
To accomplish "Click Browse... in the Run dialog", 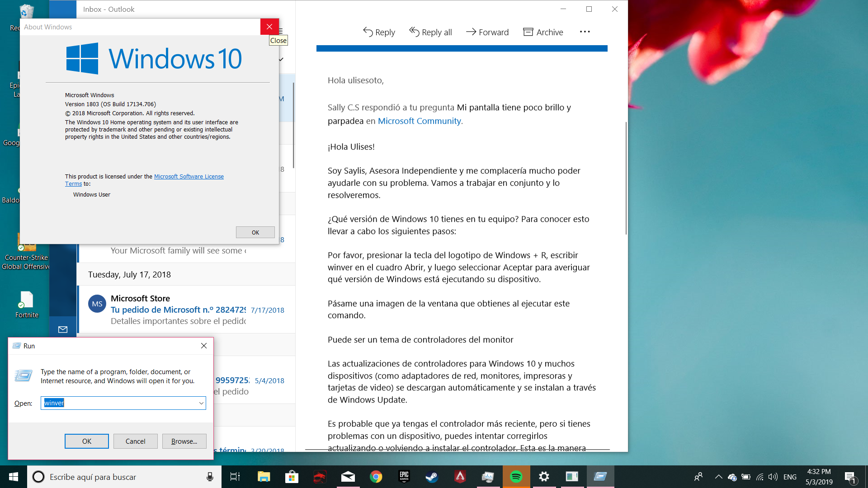I will pyautogui.click(x=184, y=441).
